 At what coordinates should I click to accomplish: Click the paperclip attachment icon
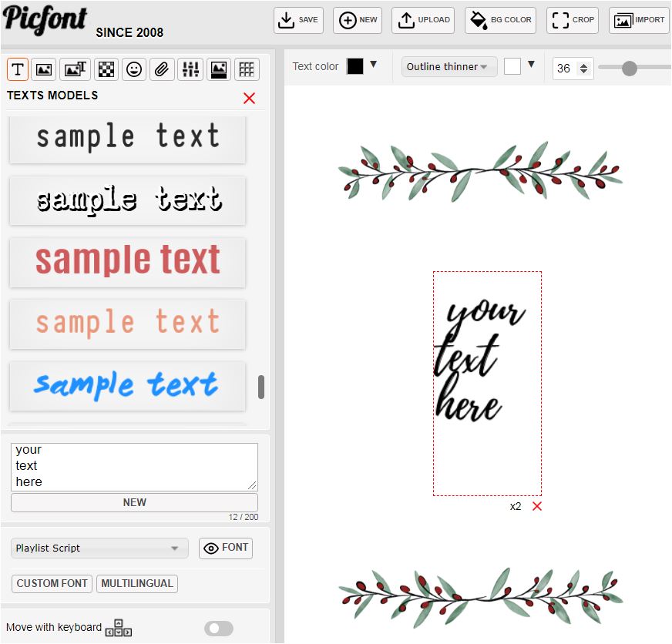(162, 69)
